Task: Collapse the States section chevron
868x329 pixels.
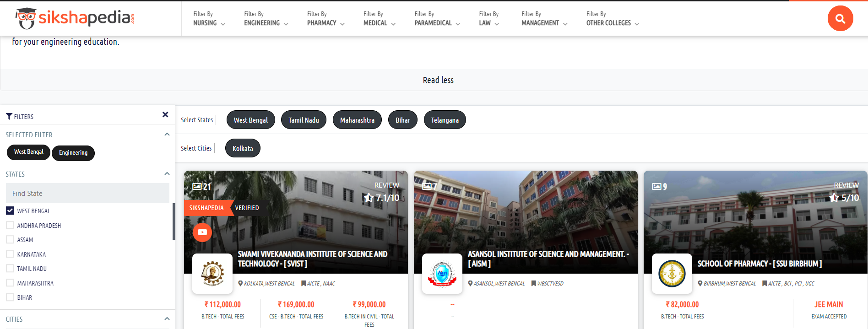Action: click(x=167, y=174)
